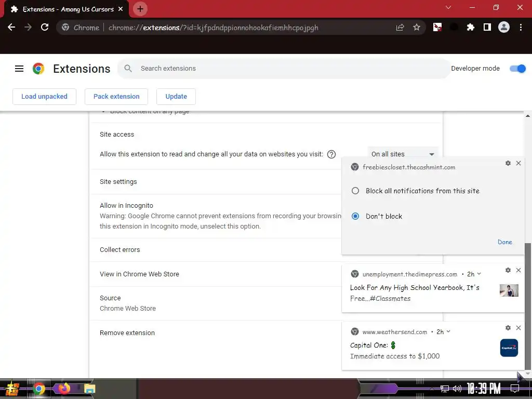Go back with the browser back arrow
Image resolution: width=532 pixels, height=399 pixels.
11,27
